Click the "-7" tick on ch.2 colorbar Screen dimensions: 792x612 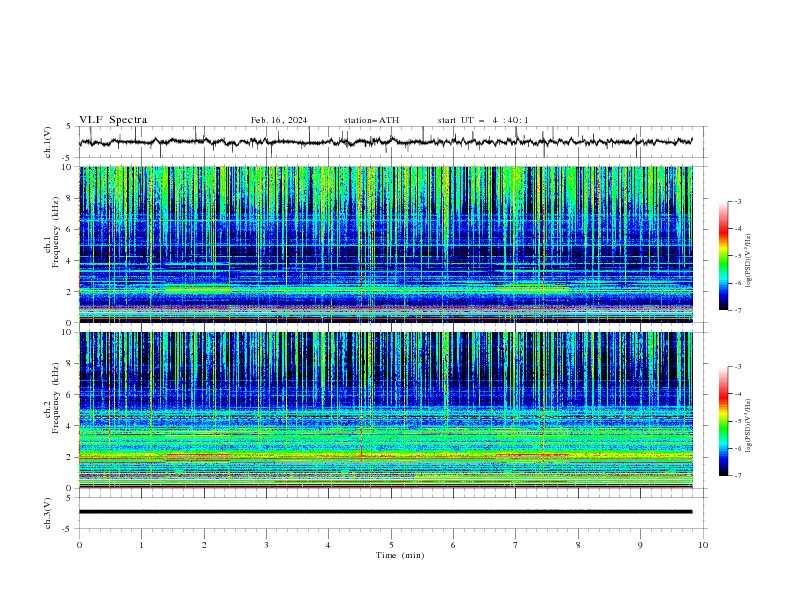[x=738, y=476]
